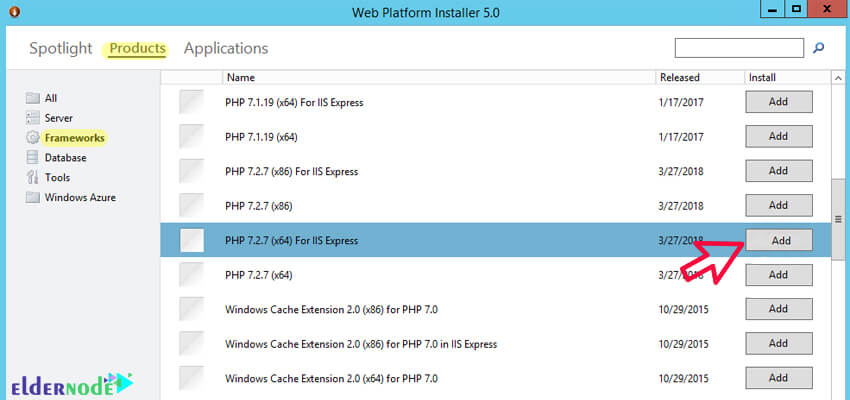This screenshot has width=850, height=400.
Task: Add Windows Cache Extension 2.0 (x64) for PHP 7.0
Action: (x=779, y=378)
